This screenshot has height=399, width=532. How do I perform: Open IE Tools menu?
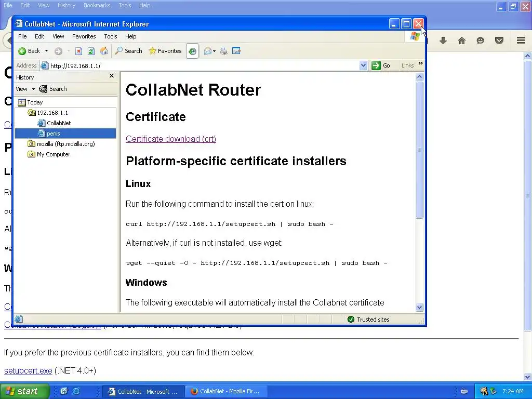110,36
